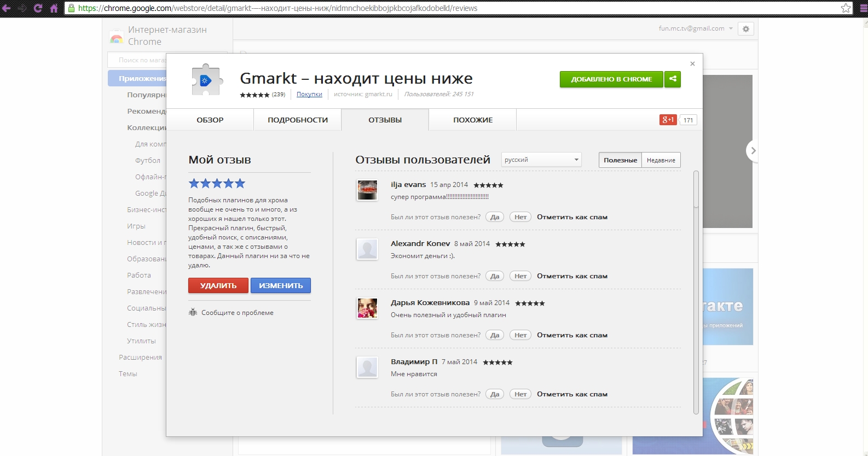This screenshot has height=456, width=868.
Task: Click Да under Alexandr Konev review
Action: [495, 276]
